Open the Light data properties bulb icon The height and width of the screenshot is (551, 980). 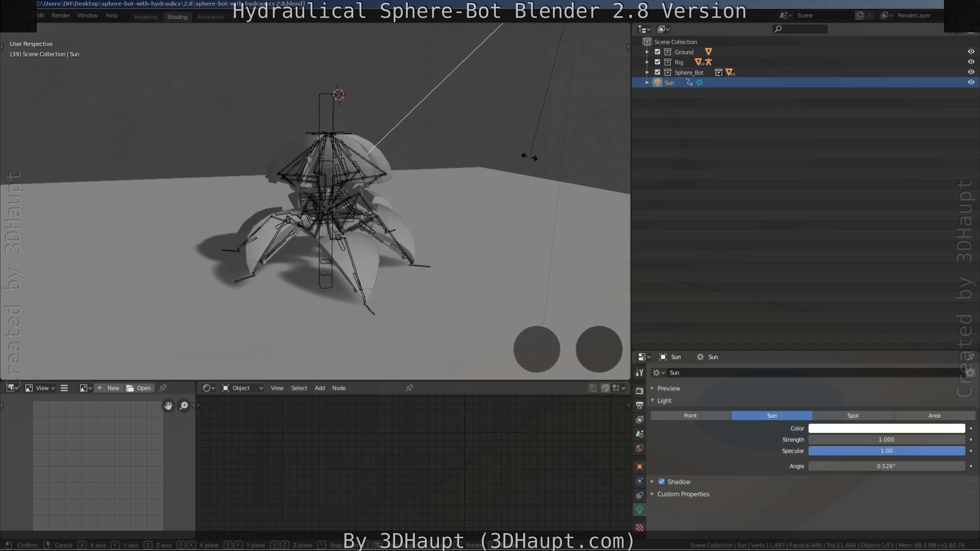(640, 510)
